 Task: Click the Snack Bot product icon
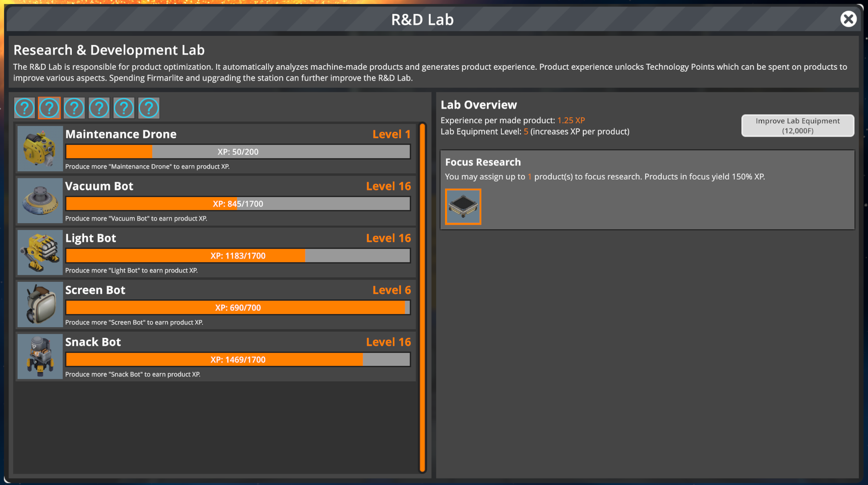click(x=40, y=356)
